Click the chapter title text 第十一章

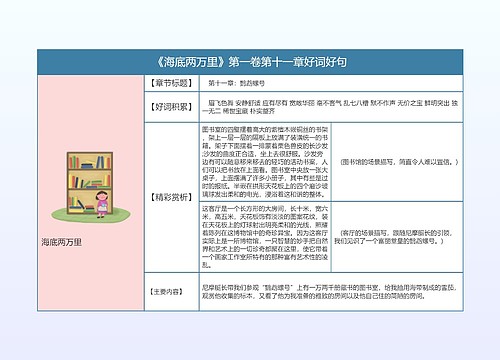tap(236, 83)
